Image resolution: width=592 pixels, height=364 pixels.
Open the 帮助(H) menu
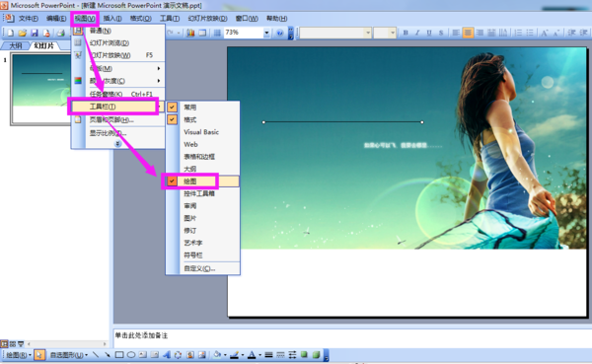point(276,18)
